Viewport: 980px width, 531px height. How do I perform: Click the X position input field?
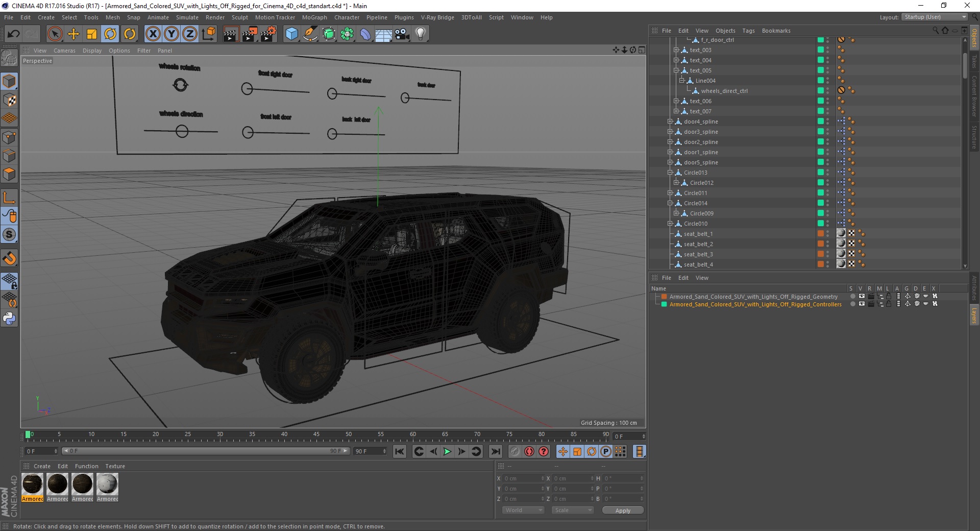(x=523, y=478)
